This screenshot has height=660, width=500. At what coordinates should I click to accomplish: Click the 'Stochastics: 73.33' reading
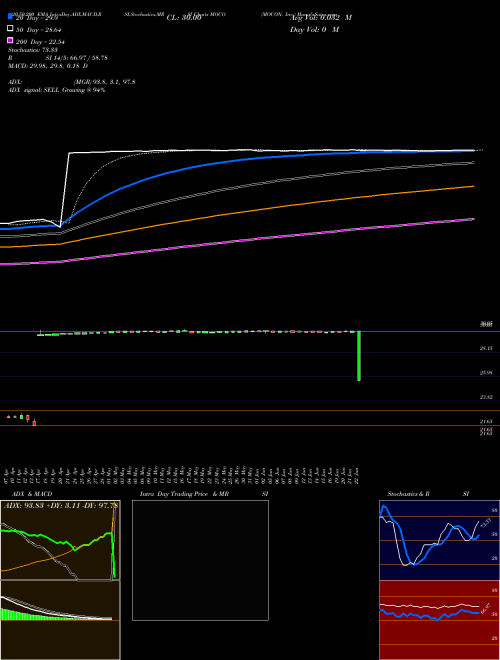[33, 50]
